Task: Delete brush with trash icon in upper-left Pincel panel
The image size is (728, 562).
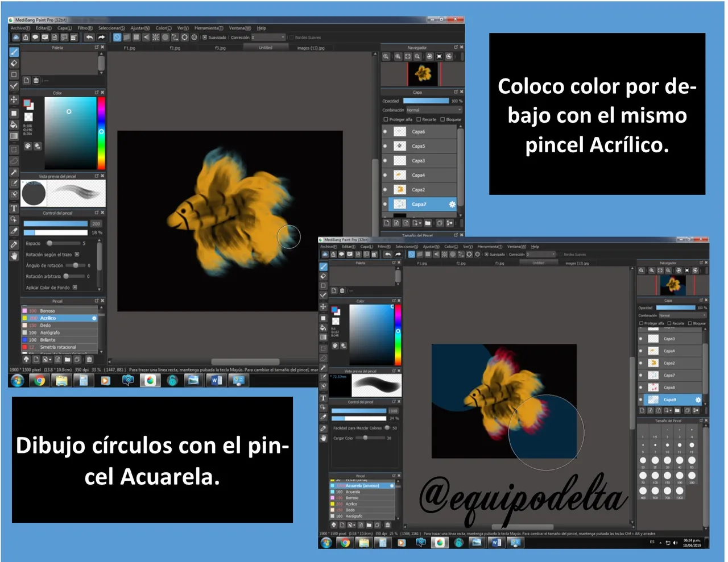Action: coord(89,359)
